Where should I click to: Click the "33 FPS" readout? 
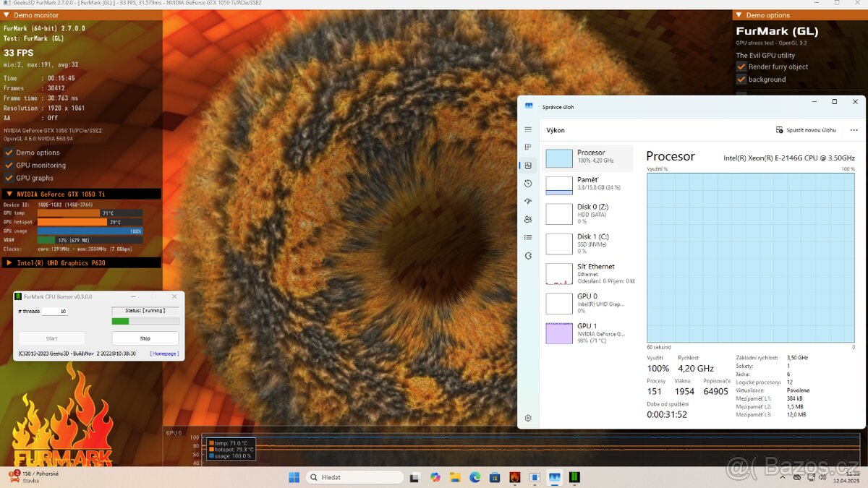[19, 53]
